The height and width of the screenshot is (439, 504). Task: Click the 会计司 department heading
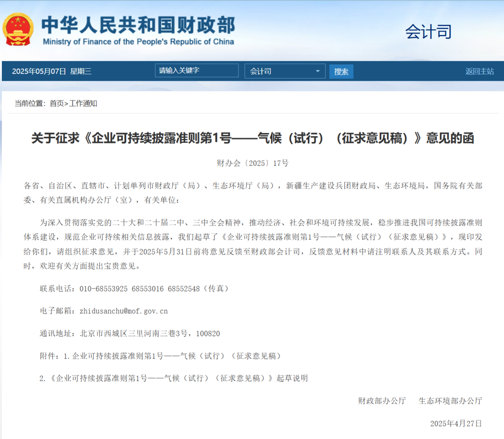click(x=428, y=32)
